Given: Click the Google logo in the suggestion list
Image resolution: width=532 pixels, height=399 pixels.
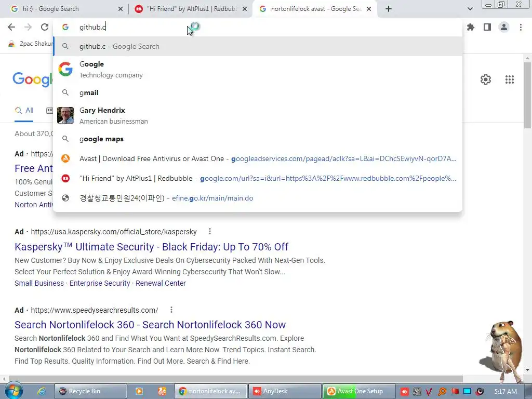Looking at the screenshot, I should pos(65,69).
